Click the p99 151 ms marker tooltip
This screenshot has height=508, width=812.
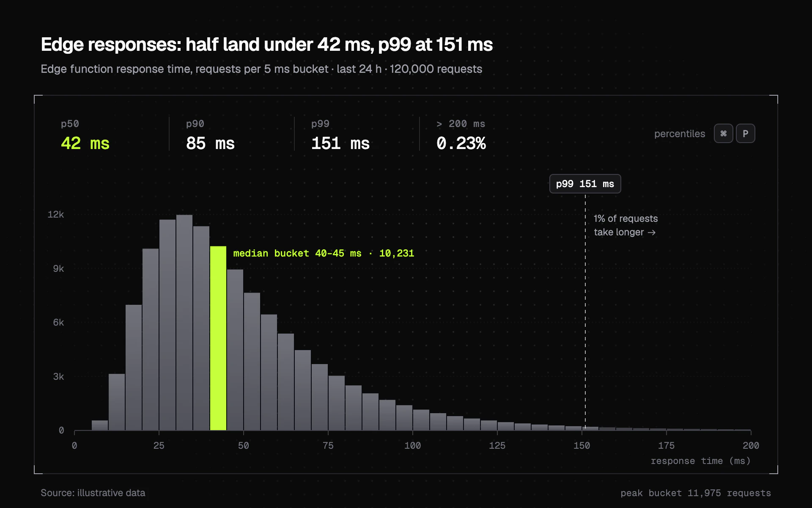[x=585, y=184]
